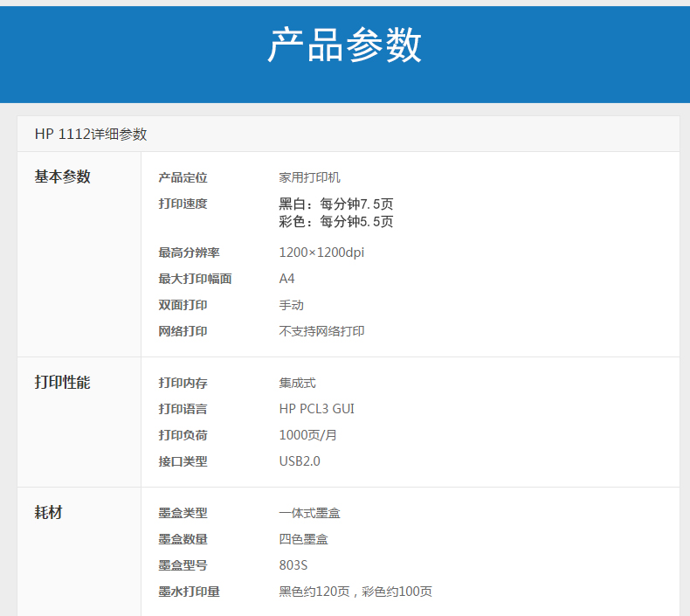Select the 打印性能 section heading
690x616 pixels.
click(63, 382)
